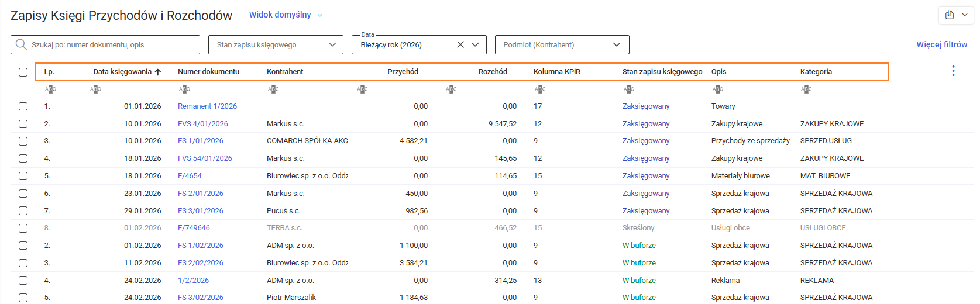
Task: Check the row for Remanent 1/2026
Action: pyautogui.click(x=23, y=106)
